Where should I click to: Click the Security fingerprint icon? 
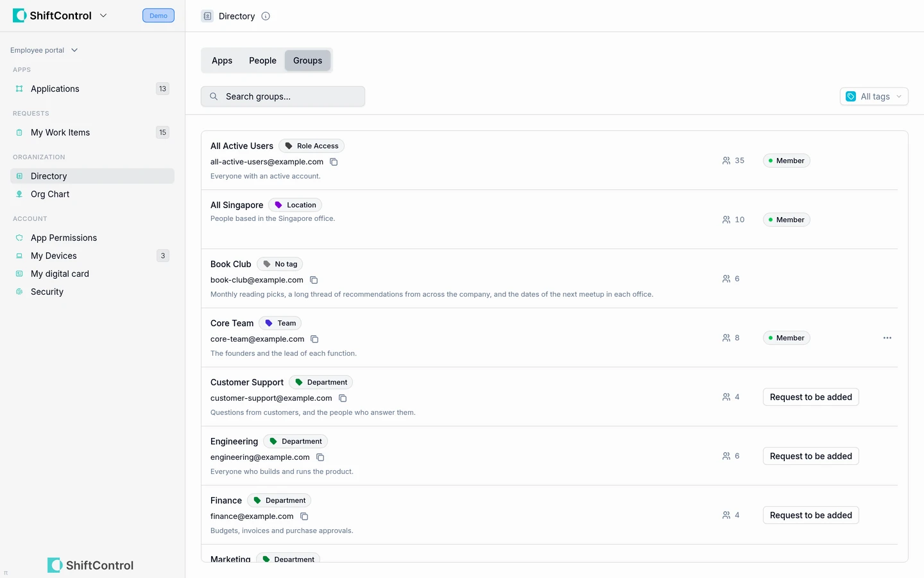(x=19, y=292)
